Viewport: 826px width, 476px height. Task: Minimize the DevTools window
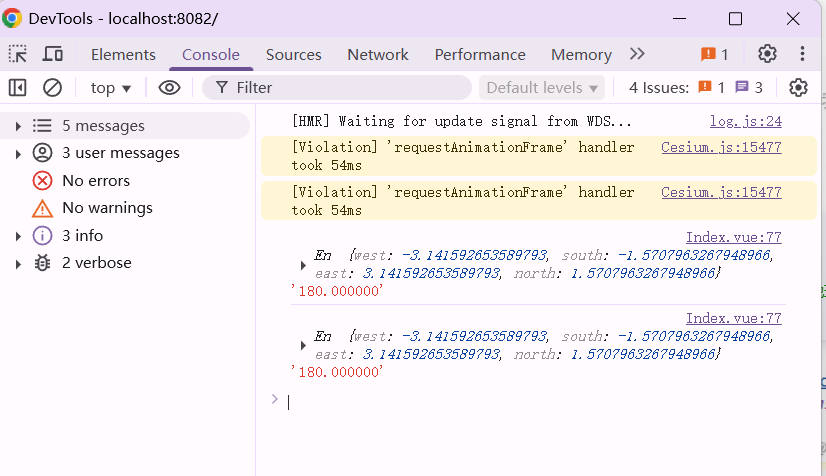[x=680, y=19]
